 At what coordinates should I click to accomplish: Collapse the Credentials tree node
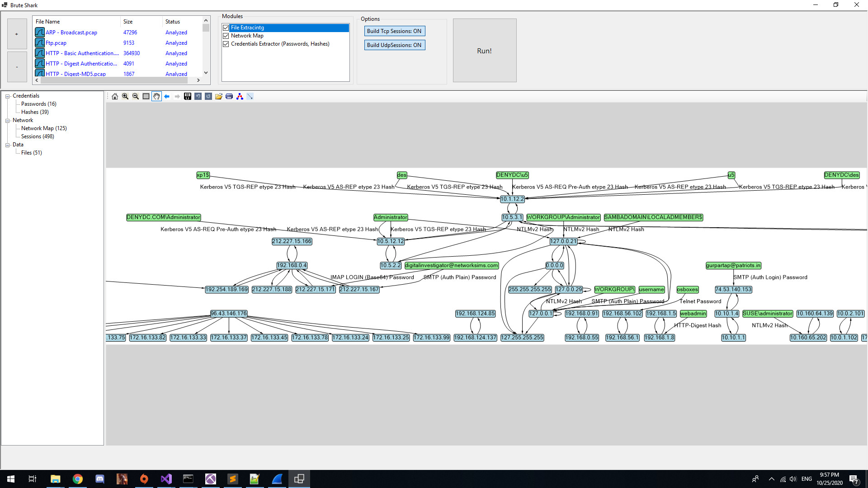click(x=8, y=96)
